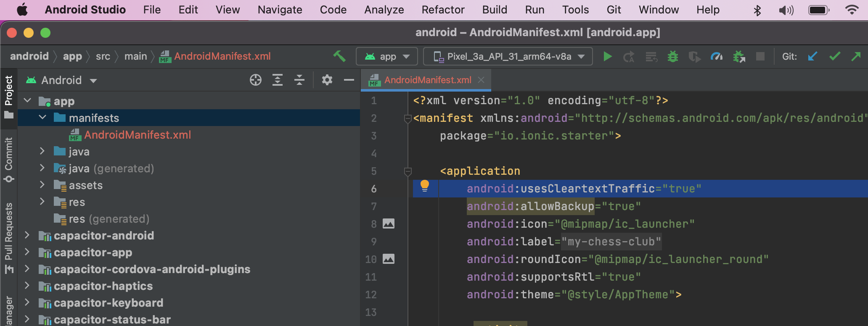Toggle the Pull Requests tool window
This screenshot has width=868, height=326.
[x=8, y=237]
